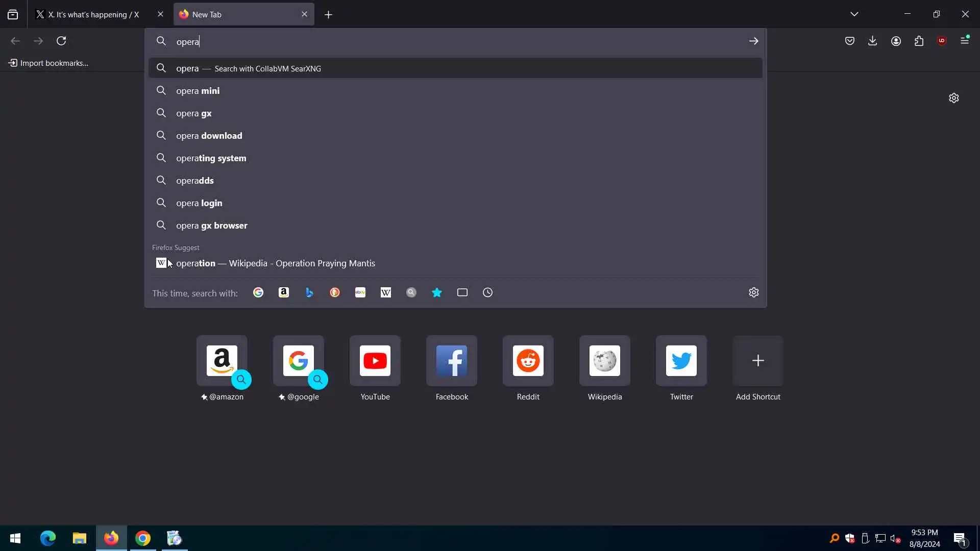The height and width of the screenshot is (551, 980).
Task: Search this time with Wikipedia icon
Action: coord(386,292)
